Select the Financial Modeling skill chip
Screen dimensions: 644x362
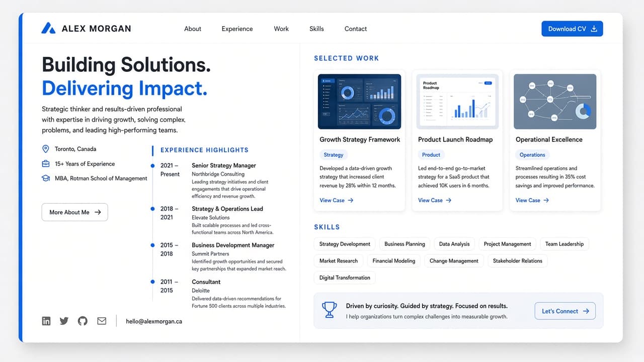(394, 261)
